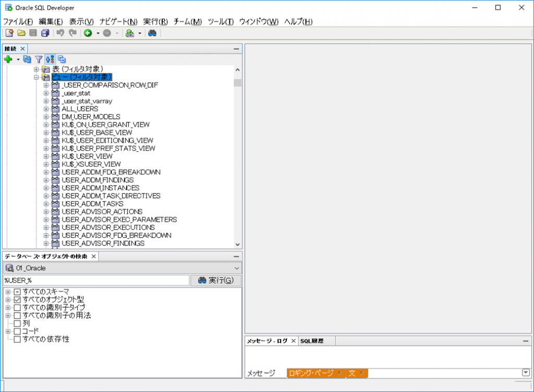Open the 01_Oracle connection dropdown
534x392 pixels.
[237, 268]
